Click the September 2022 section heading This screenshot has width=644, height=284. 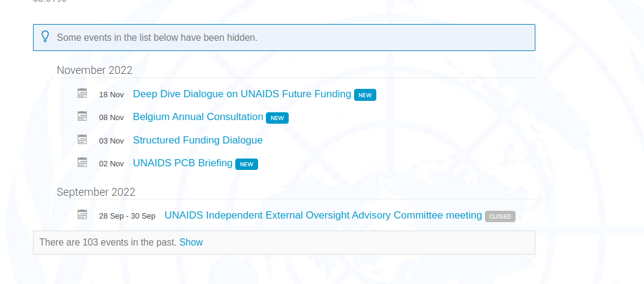(95, 192)
